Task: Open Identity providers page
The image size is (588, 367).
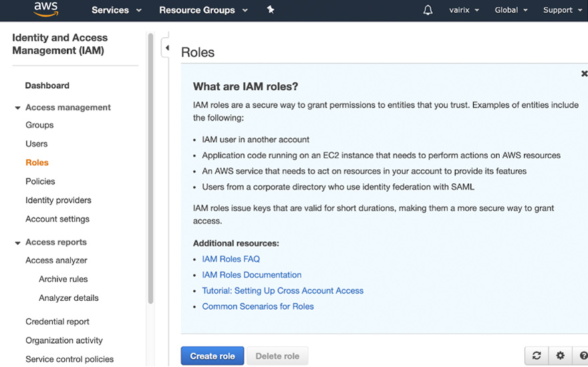Action: click(x=58, y=201)
